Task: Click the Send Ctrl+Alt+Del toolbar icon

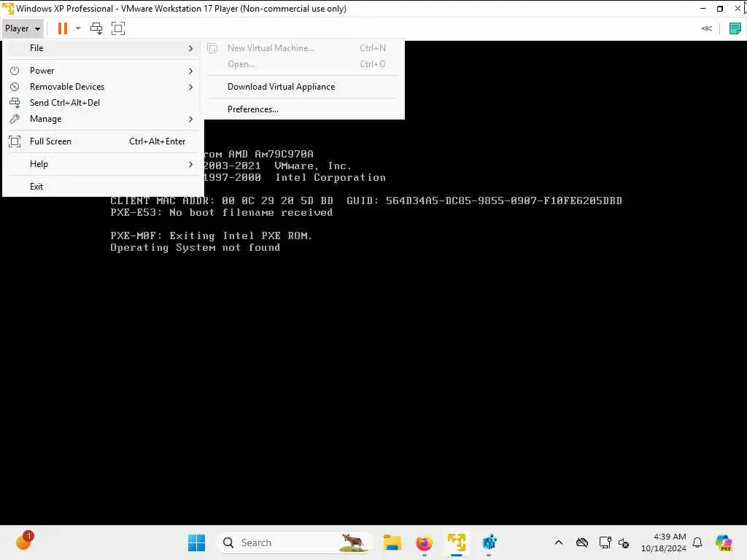Action: coord(96,28)
